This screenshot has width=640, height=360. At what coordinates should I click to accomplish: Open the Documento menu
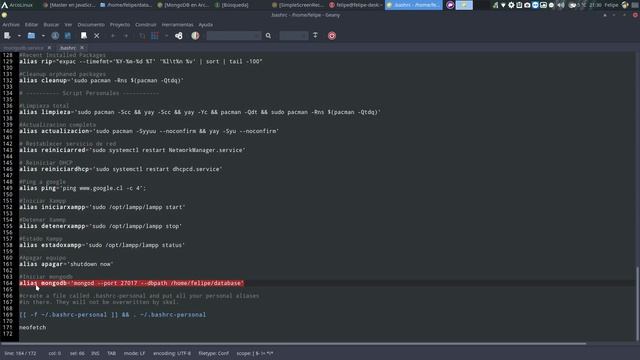tap(91, 24)
